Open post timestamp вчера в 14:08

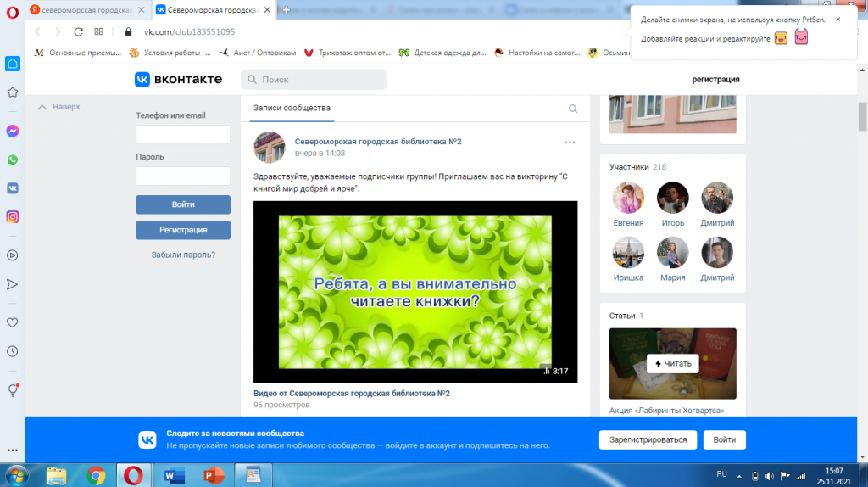coord(320,154)
